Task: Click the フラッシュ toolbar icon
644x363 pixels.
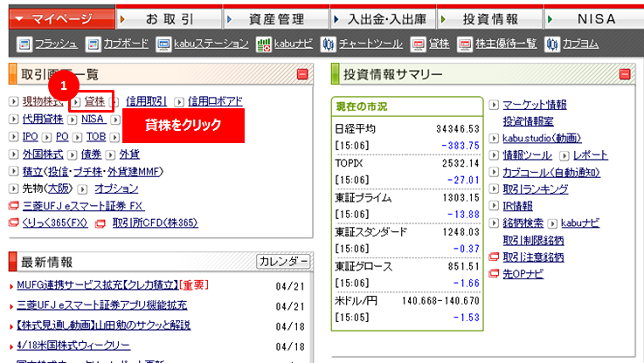Action: [24, 44]
